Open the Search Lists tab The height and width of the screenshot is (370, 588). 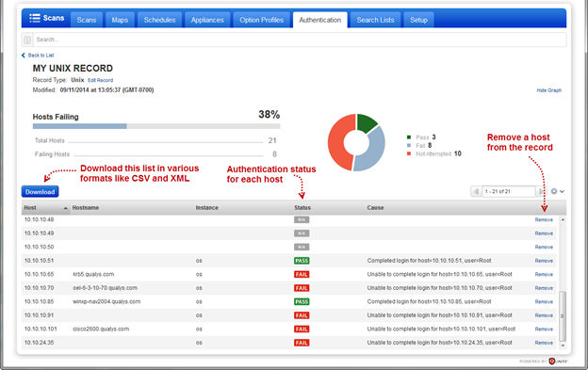pyautogui.click(x=375, y=20)
